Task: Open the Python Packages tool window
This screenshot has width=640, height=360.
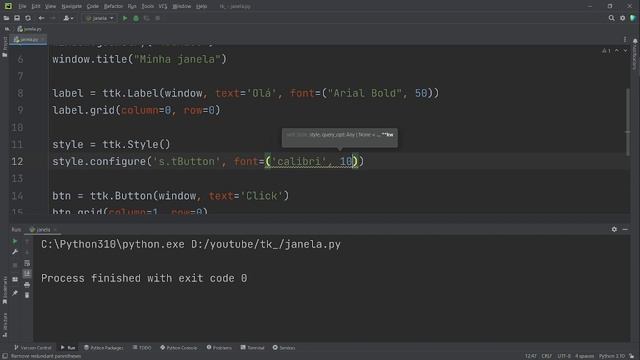Action: [104, 348]
